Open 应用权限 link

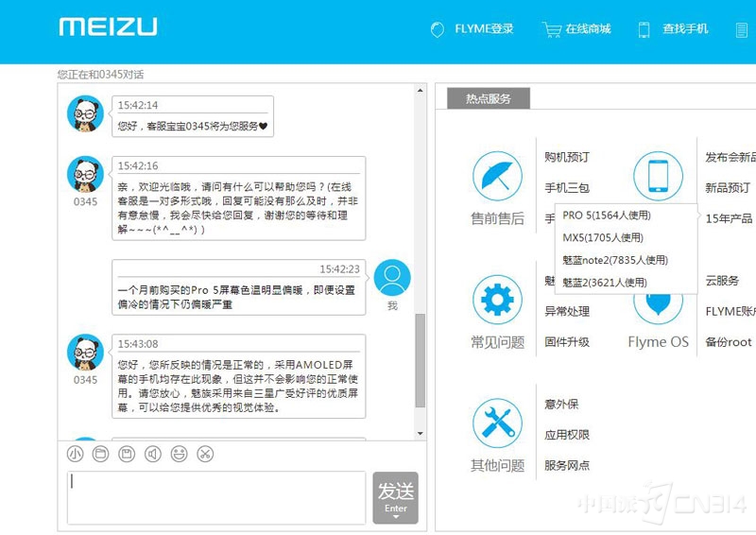pyautogui.click(x=567, y=435)
